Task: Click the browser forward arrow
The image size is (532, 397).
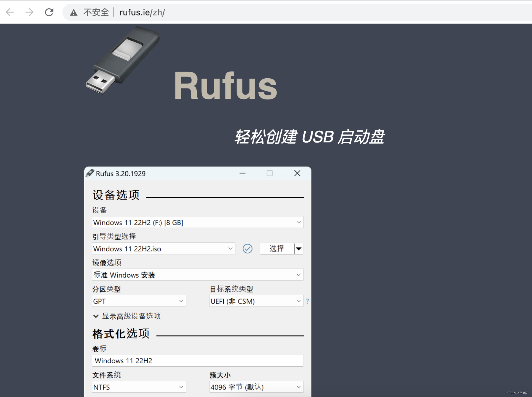Action: click(x=29, y=12)
